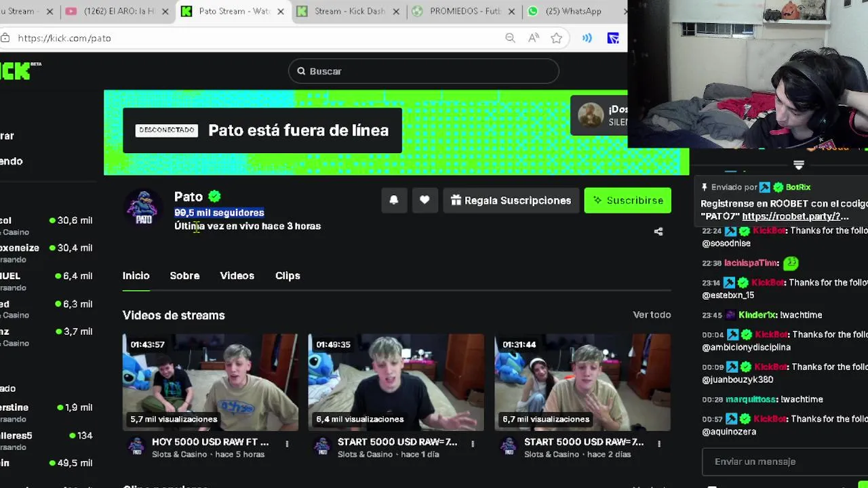Select sidebar channel with 6,4 mil viewers
This screenshot has height=488, width=868.
coord(46,281)
